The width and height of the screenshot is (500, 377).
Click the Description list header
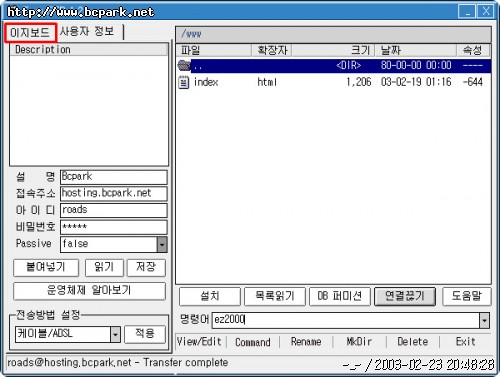click(89, 50)
